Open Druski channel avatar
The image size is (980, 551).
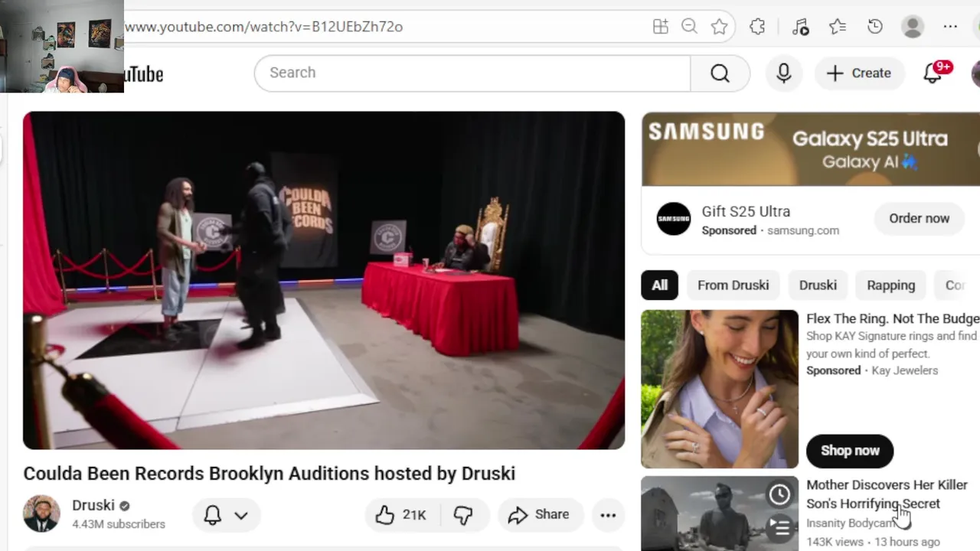(x=41, y=514)
